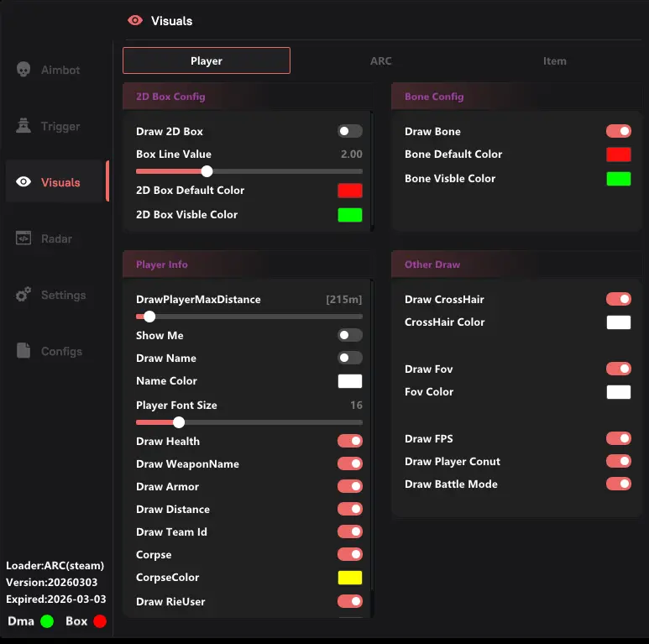Disable the Draw Bone toggle
The width and height of the screenshot is (649, 644).
tap(619, 131)
